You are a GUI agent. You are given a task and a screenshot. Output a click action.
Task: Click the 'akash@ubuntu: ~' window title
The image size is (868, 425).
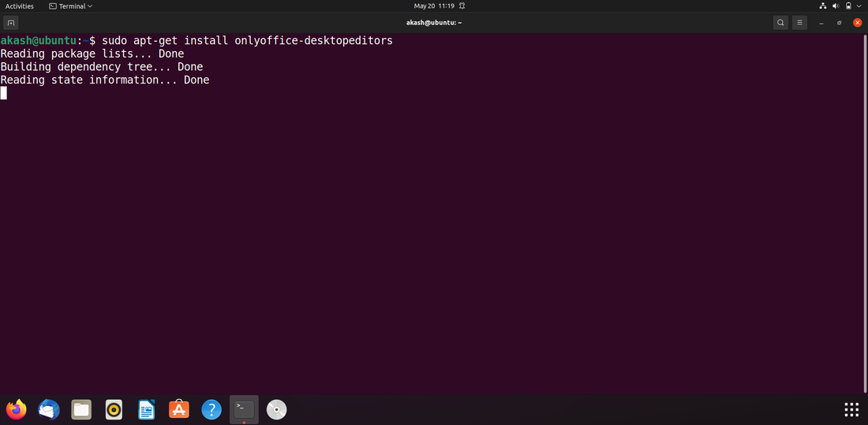434,23
